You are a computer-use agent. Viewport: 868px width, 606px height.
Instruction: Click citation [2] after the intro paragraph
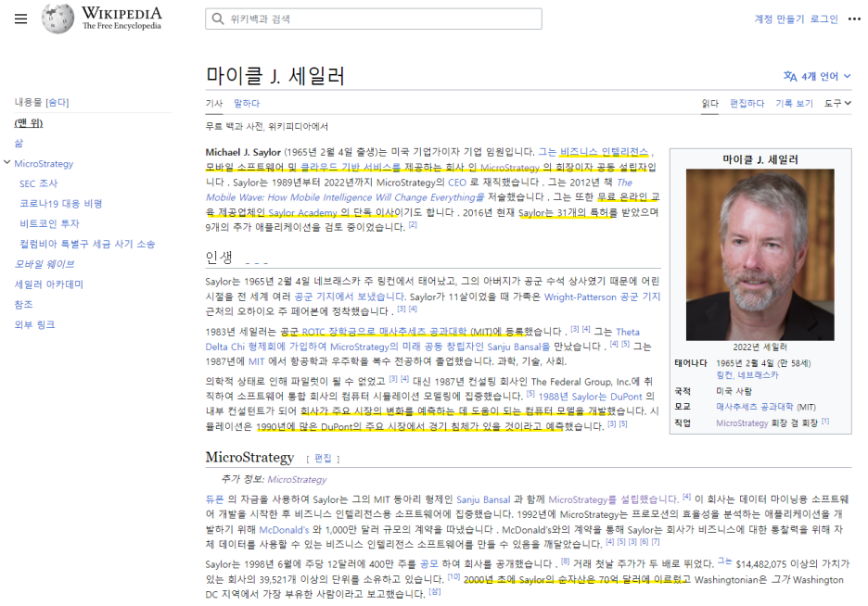(x=413, y=224)
